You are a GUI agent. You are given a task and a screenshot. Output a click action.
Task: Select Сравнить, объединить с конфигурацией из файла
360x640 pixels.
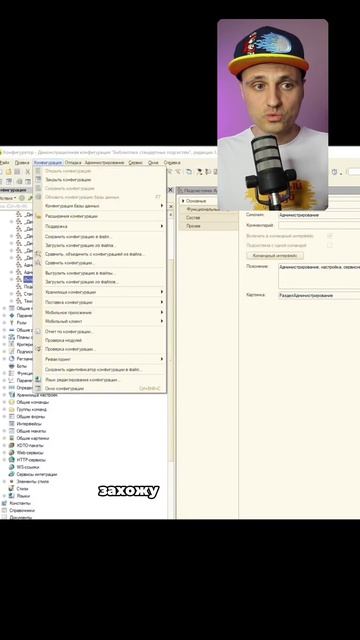pos(100,254)
